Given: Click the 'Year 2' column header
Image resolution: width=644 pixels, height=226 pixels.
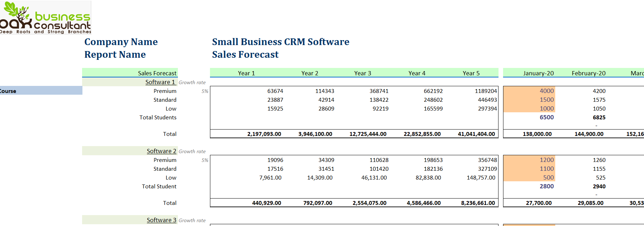Looking at the screenshot, I should (310, 73).
